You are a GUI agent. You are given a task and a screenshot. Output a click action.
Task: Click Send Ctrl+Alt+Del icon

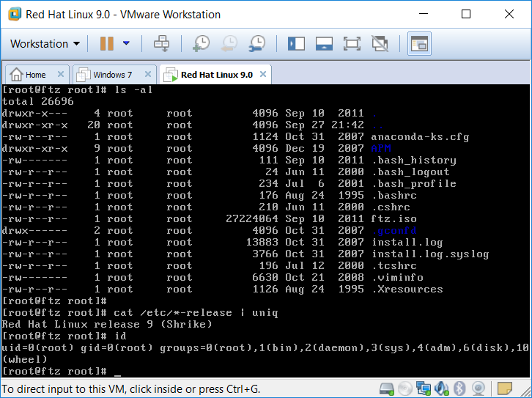coord(161,44)
